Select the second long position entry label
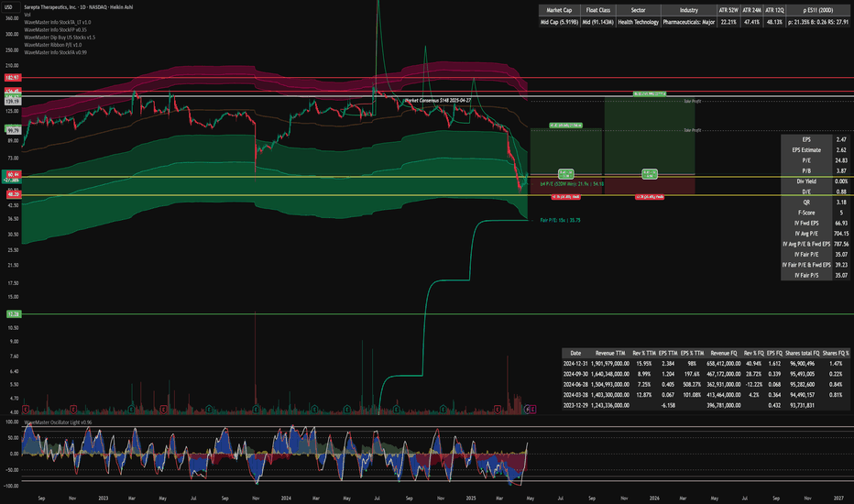The width and height of the screenshot is (854, 504). pyautogui.click(x=650, y=174)
